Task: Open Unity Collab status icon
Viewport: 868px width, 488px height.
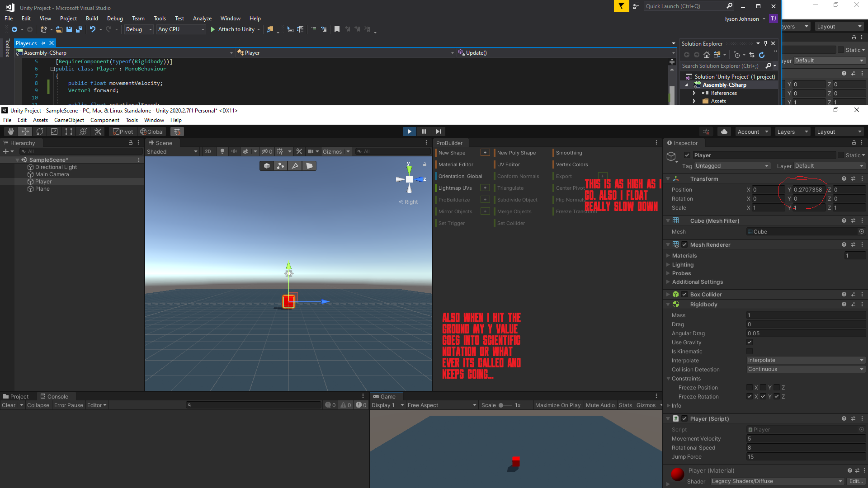Action: click(x=706, y=131)
